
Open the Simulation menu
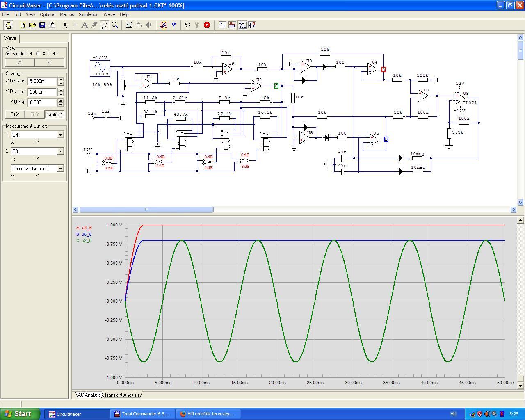[x=89, y=14]
